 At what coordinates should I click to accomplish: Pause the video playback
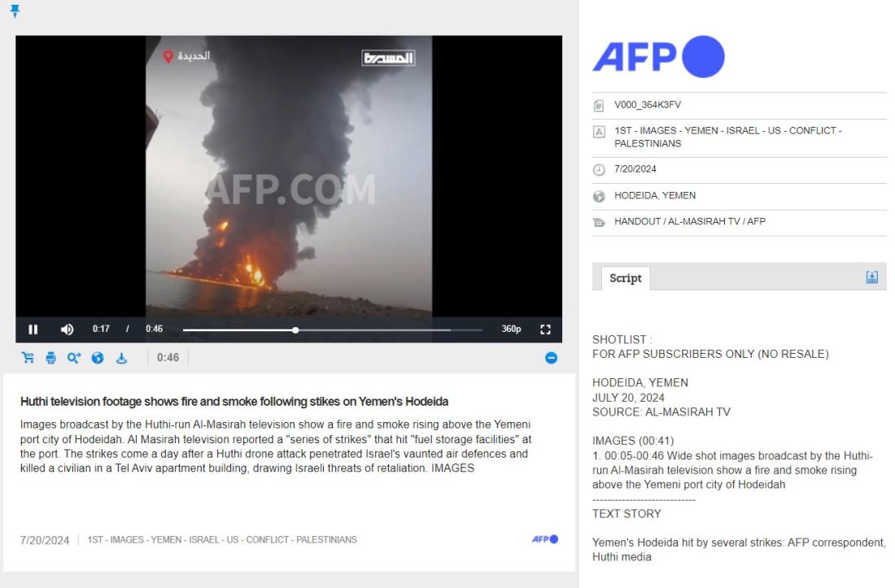[x=33, y=329]
